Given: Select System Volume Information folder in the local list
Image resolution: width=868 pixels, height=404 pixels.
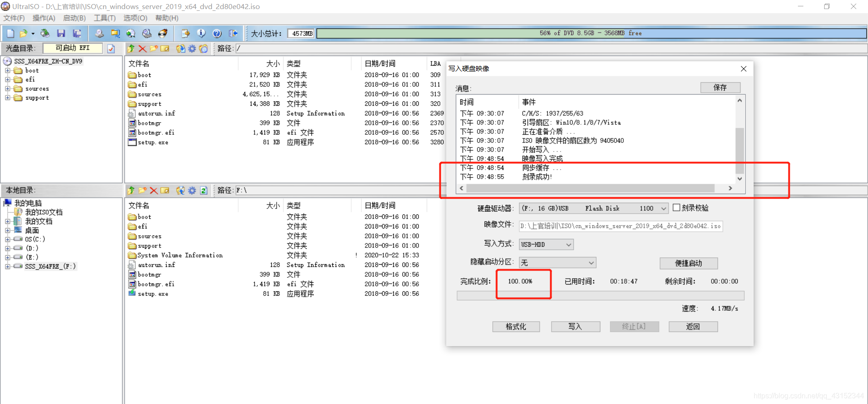Looking at the screenshot, I should (x=180, y=256).
